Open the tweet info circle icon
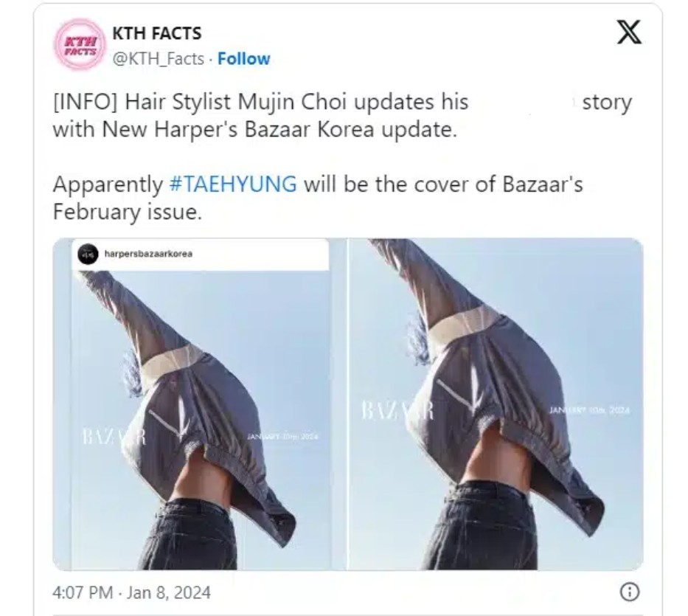 coord(629,592)
